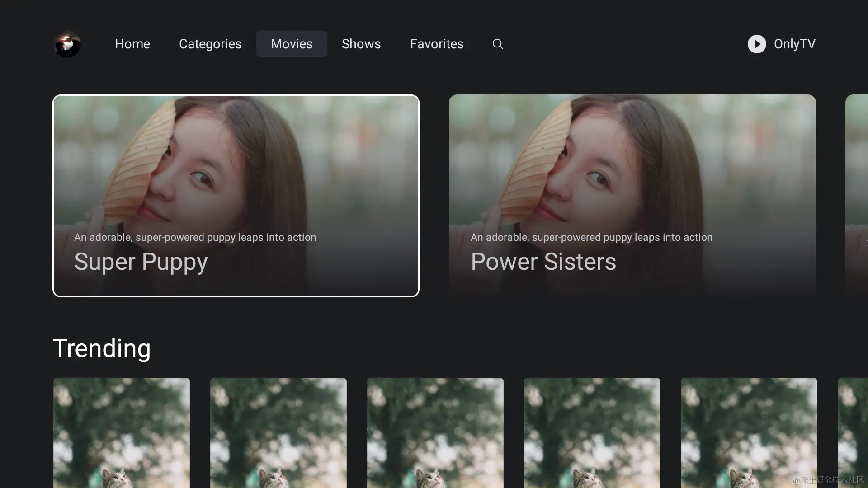Select the third Trending movie thumbnail
Image resolution: width=868 pixels, height=488 pixels.
pyautogui.click(x=435, y=432)
